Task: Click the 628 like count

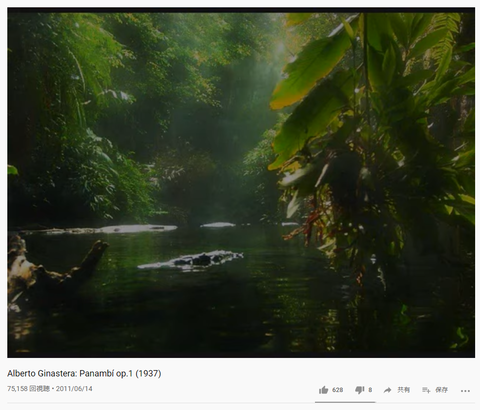Action: pos(337,390)
